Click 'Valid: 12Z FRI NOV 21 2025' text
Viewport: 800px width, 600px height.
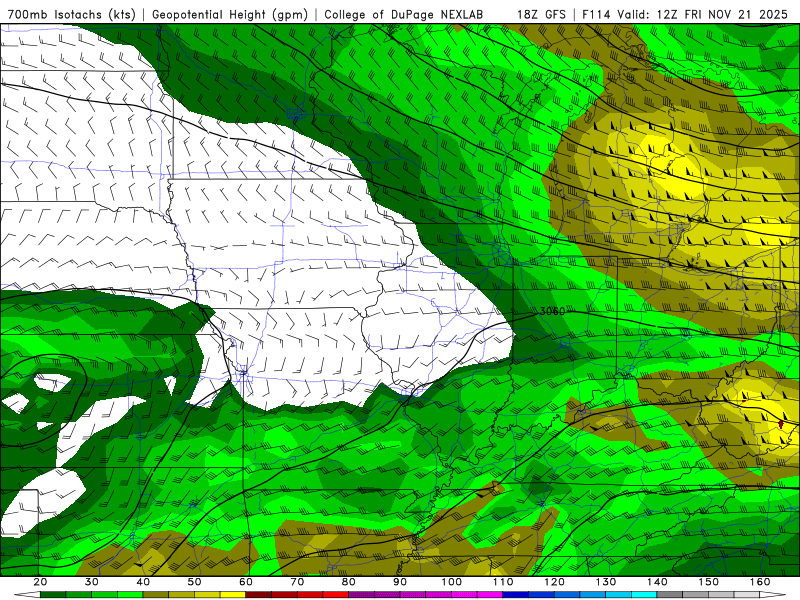pos(702,14)
